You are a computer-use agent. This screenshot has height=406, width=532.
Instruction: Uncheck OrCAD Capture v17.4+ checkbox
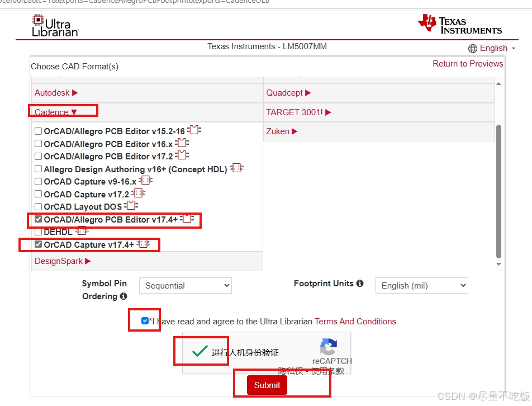pos(39,244)
